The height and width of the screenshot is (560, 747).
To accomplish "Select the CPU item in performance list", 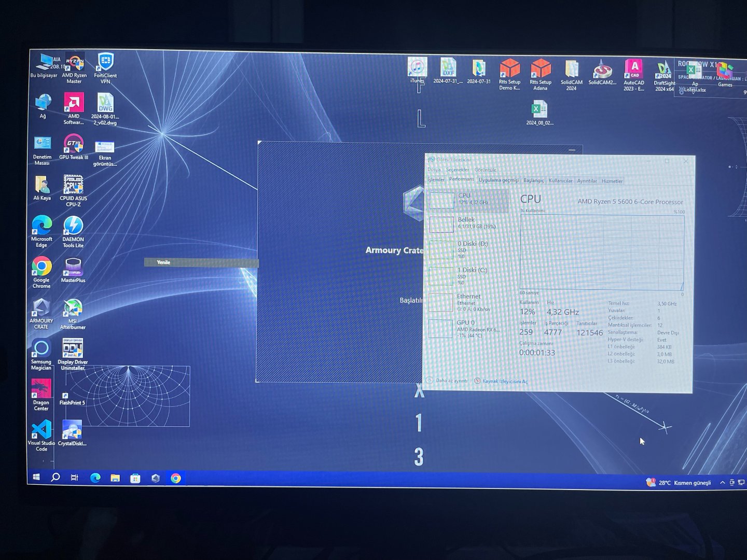I will click(468, 200).
